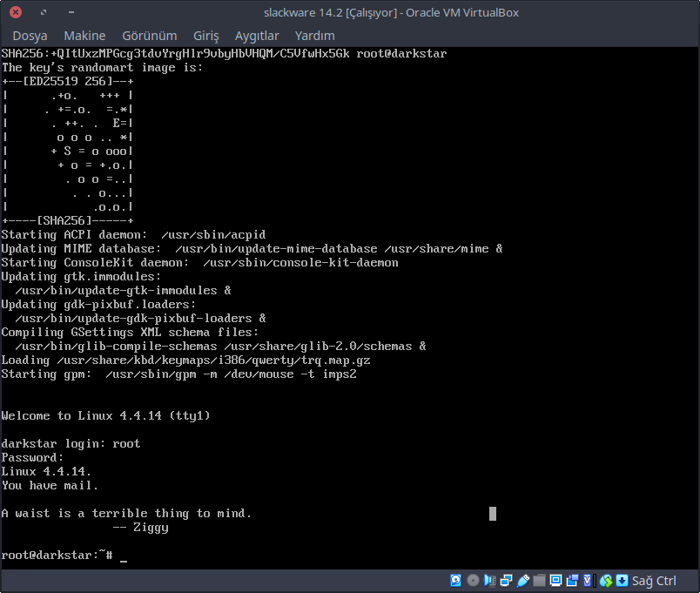The image size is (700, 593).
Task: Open the Dosya menu
Action: [x=30, y=36]
